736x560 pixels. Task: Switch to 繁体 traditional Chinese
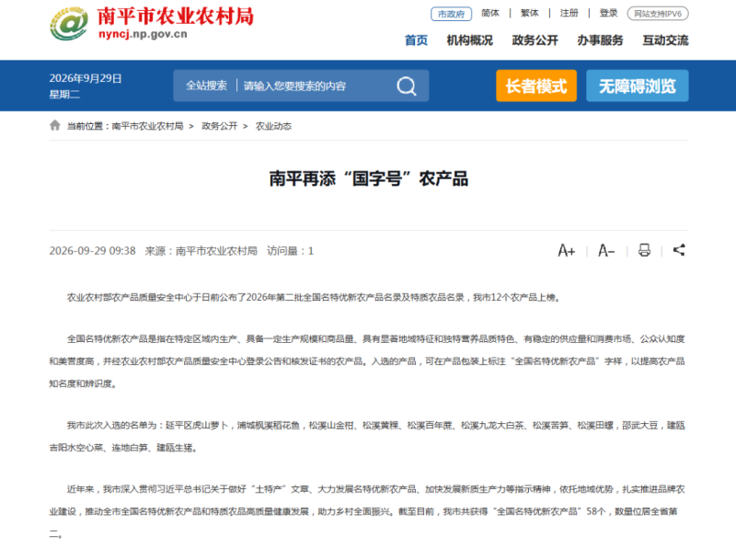(x=530, y=14)
